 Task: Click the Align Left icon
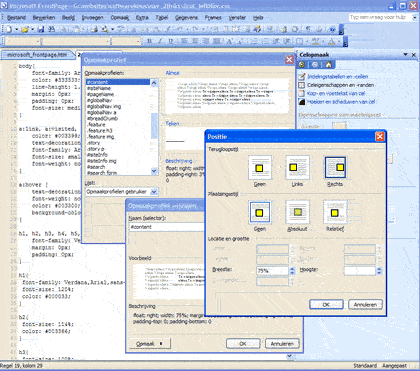tap(184, 41)
